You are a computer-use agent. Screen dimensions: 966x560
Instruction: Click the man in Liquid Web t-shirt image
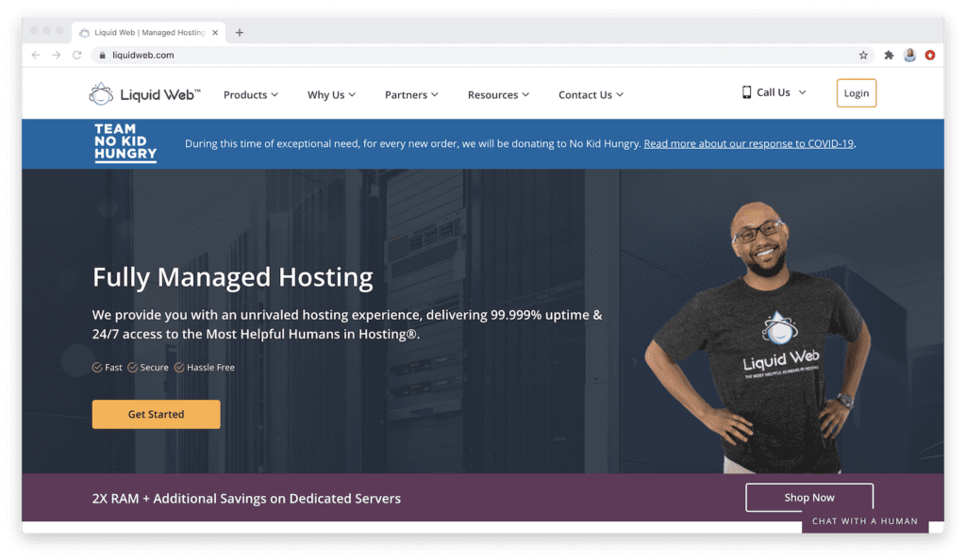click(758, 338)
